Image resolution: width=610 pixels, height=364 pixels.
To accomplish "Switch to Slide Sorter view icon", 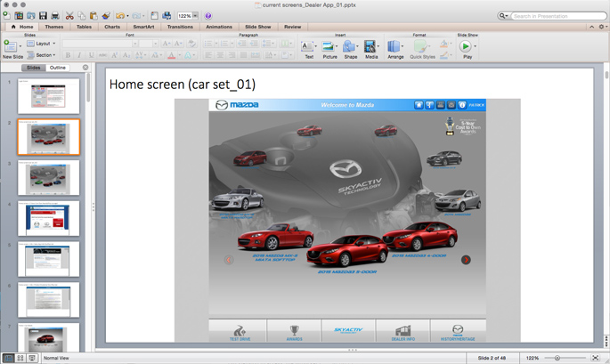I will (20, 358).
